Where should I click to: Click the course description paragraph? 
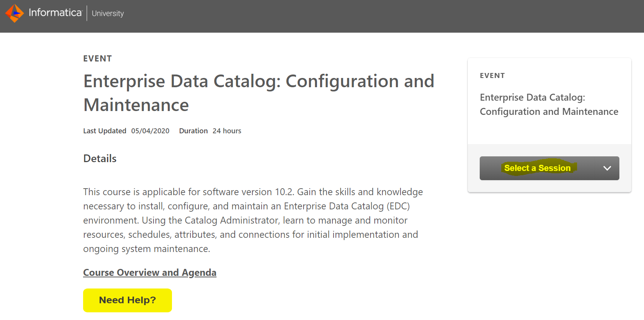[253, 220]
